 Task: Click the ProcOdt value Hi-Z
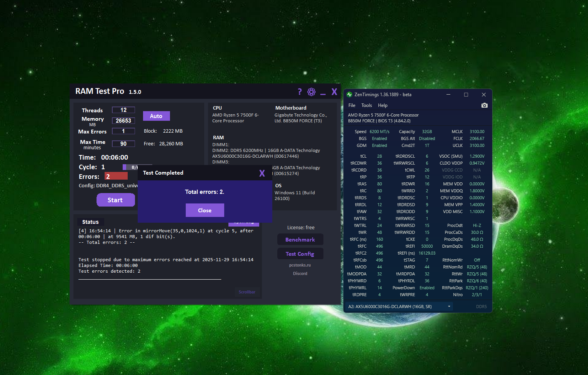(x=477, y=225)
